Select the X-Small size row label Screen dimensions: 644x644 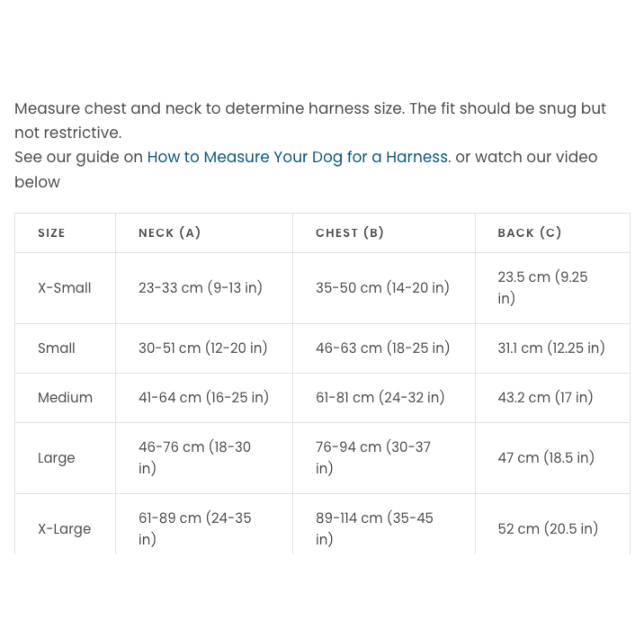click(x=64, y=288)
